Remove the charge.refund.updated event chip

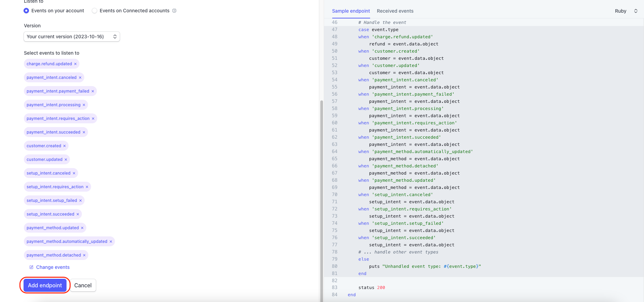75,64
